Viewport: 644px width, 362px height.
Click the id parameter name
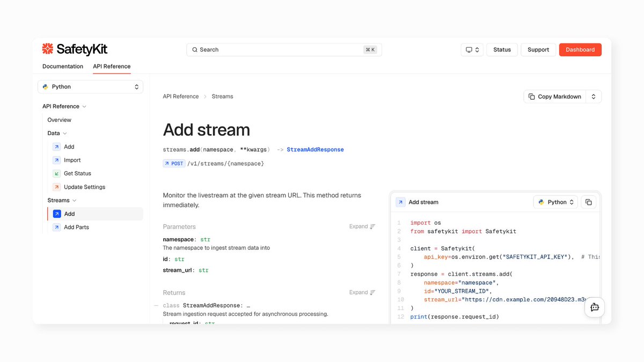[166, 259]
